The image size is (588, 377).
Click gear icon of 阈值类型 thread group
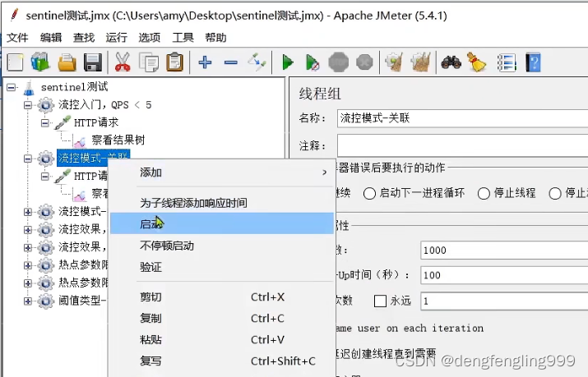(46, 301)
